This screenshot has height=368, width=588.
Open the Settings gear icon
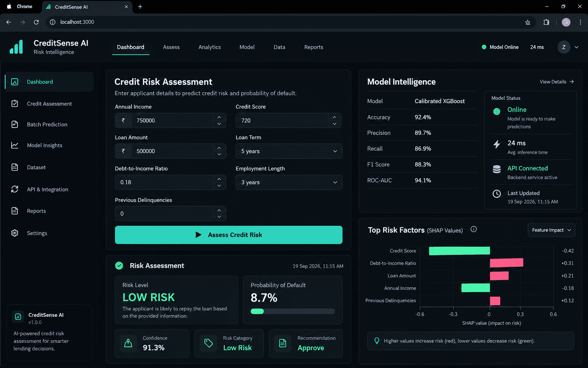point(15,233)
